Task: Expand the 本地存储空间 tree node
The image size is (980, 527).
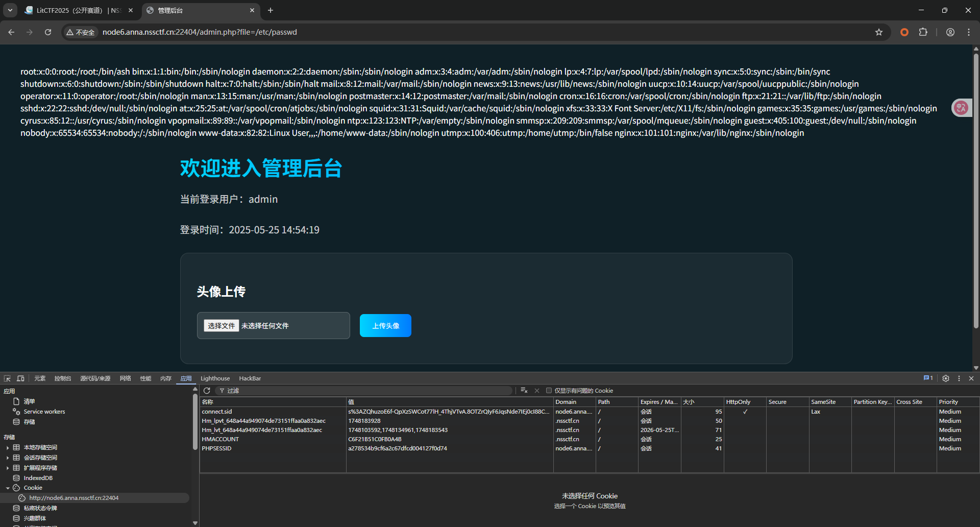Action: point(8,448)
